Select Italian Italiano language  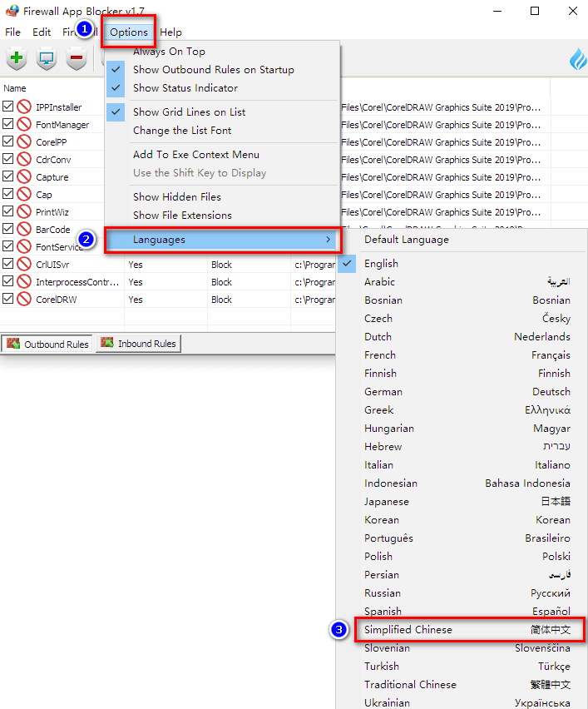coord(462,465)
